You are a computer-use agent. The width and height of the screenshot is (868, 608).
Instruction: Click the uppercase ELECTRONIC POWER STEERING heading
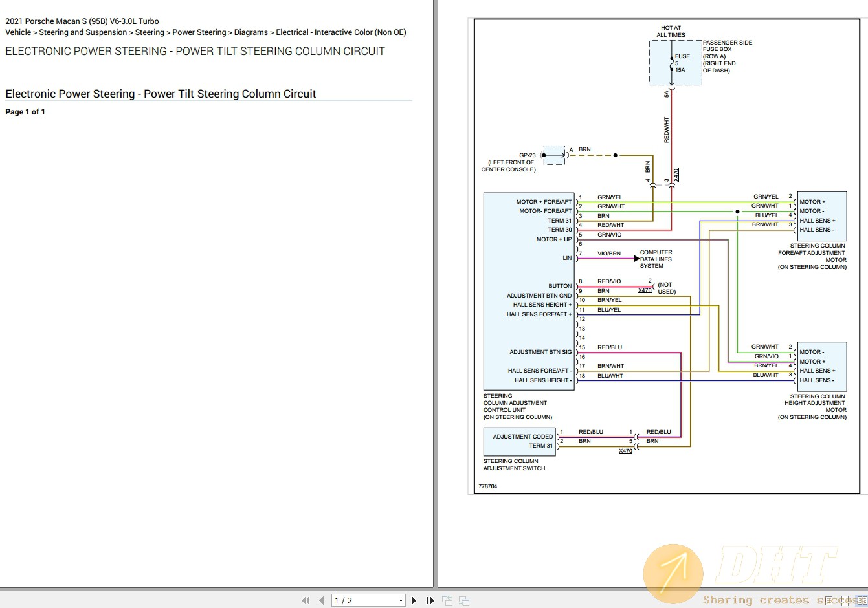pos(195,51)
